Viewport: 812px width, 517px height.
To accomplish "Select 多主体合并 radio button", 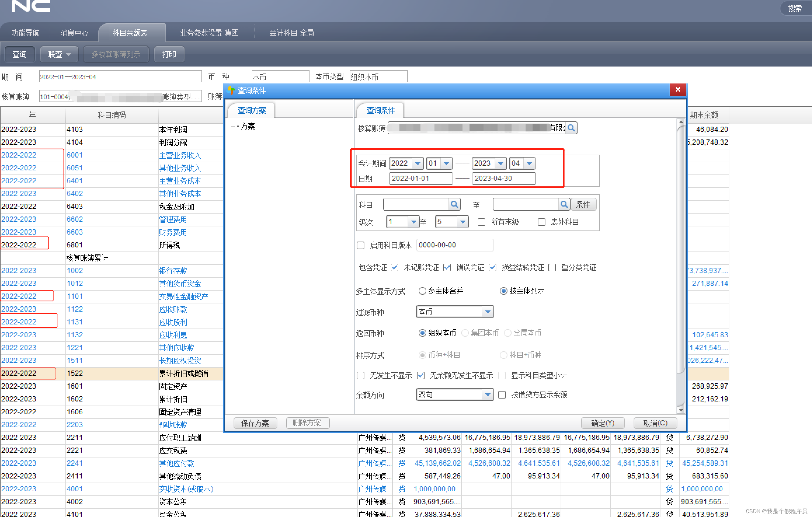I will [422, 291].
